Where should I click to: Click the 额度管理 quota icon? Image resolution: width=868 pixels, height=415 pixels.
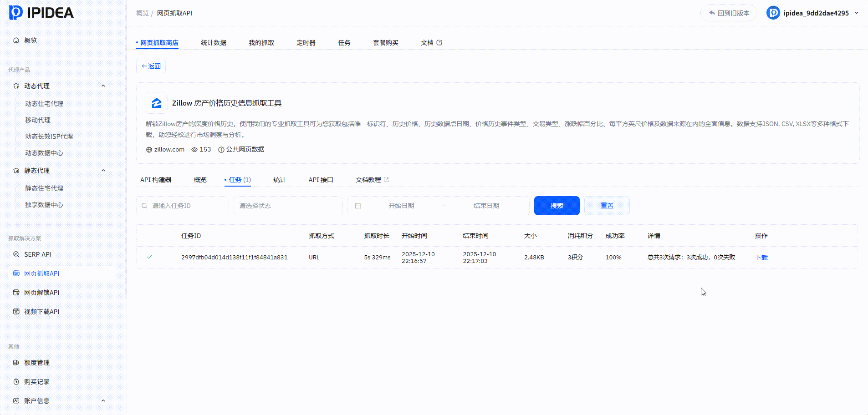click(x=16, y=363)
